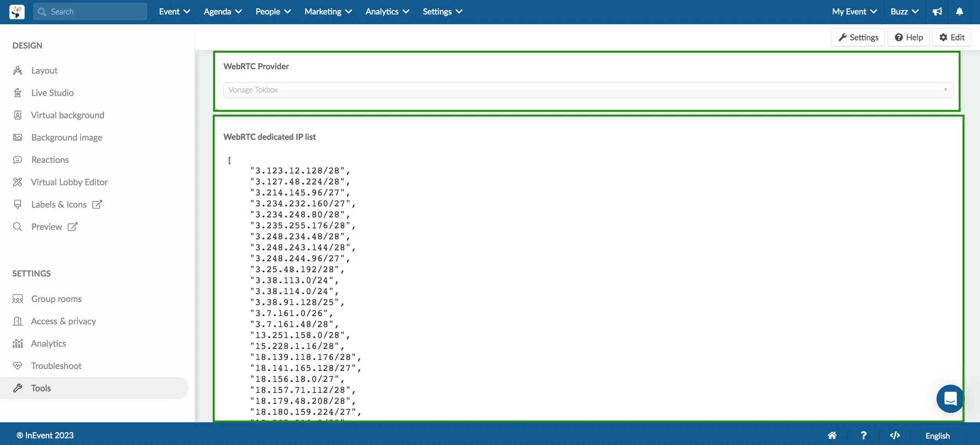Viewport: 980px width, 445px height.
Task: Open Access & privacy link
Action: (63, 321)
